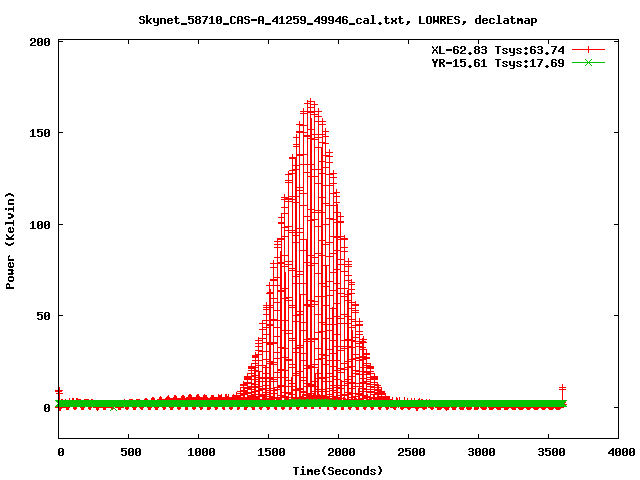
Task: Click the green YR legend line sample
Action: pyautogui.click(x=588, y=63)
